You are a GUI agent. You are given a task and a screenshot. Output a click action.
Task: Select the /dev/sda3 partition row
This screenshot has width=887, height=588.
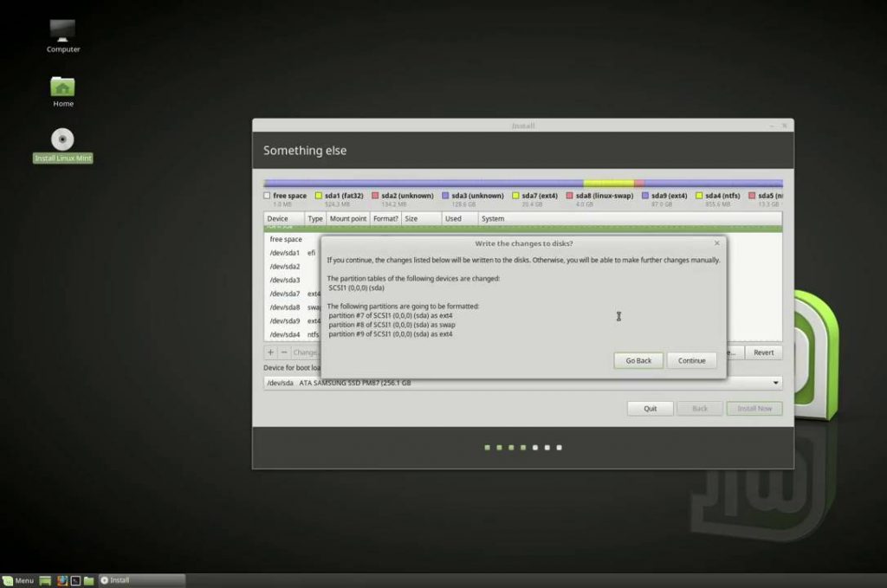(293, 280)
